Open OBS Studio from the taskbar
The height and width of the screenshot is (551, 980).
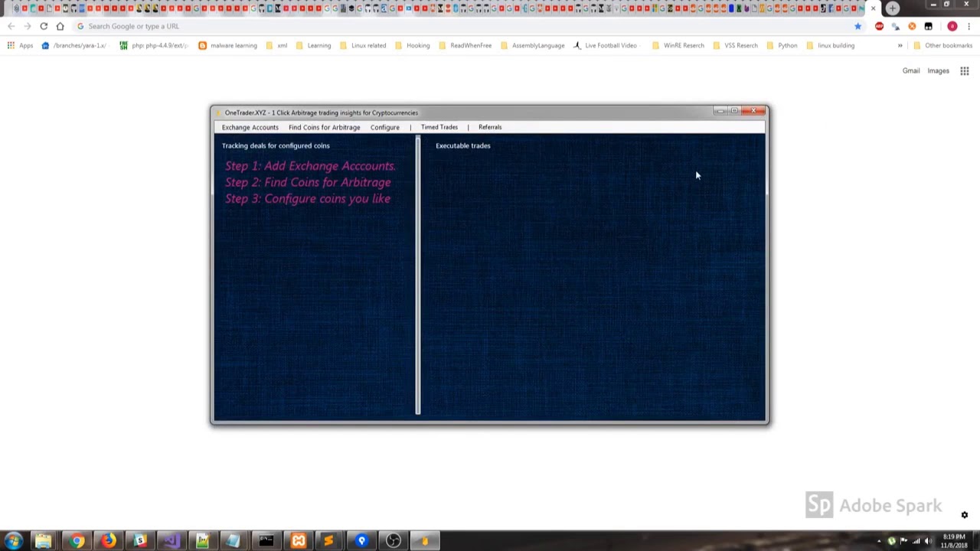[394, 541]
